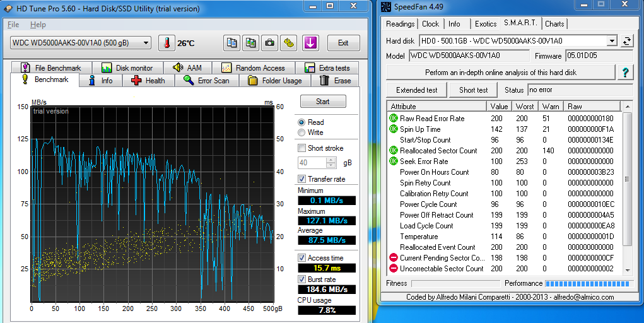Open the SpeedFan Charts tab
This screenshot has width=644, height=323.
click(x=554, y=24)
